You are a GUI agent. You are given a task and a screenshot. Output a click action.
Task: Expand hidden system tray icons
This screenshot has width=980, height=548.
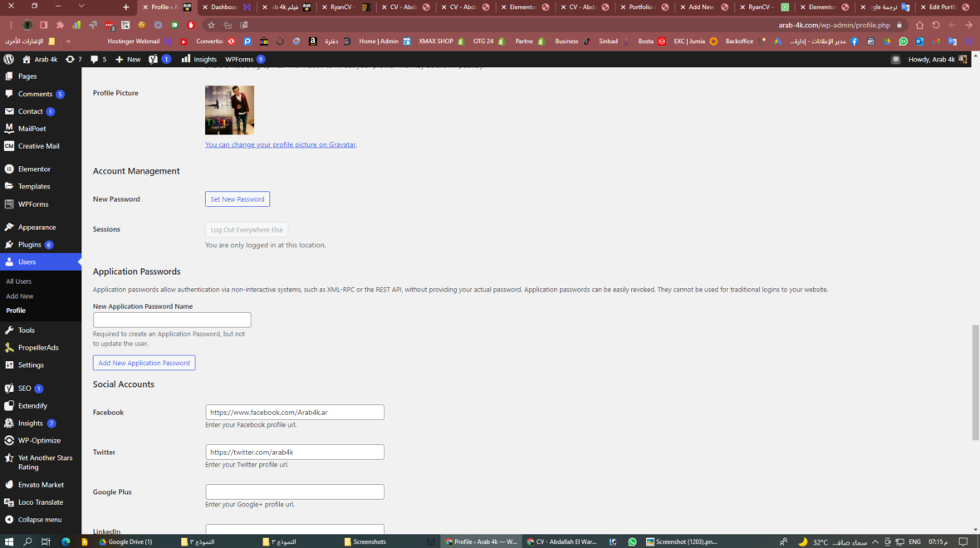click(x=876, y=541)
